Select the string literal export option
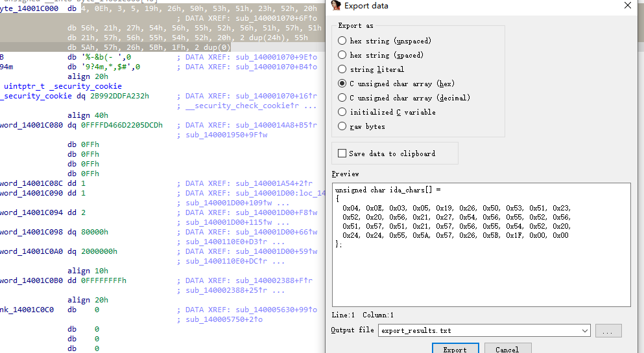This screenshot has width=644, height=353. (342, 69)
